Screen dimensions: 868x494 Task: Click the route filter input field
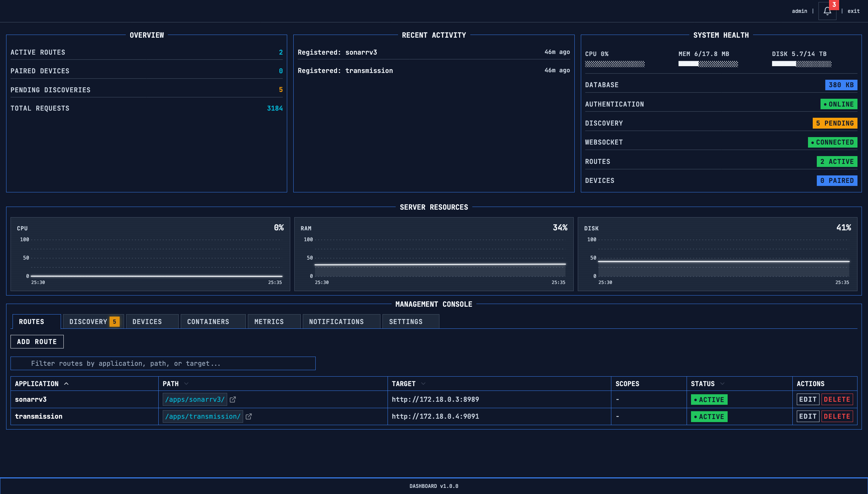pos(163,363)
